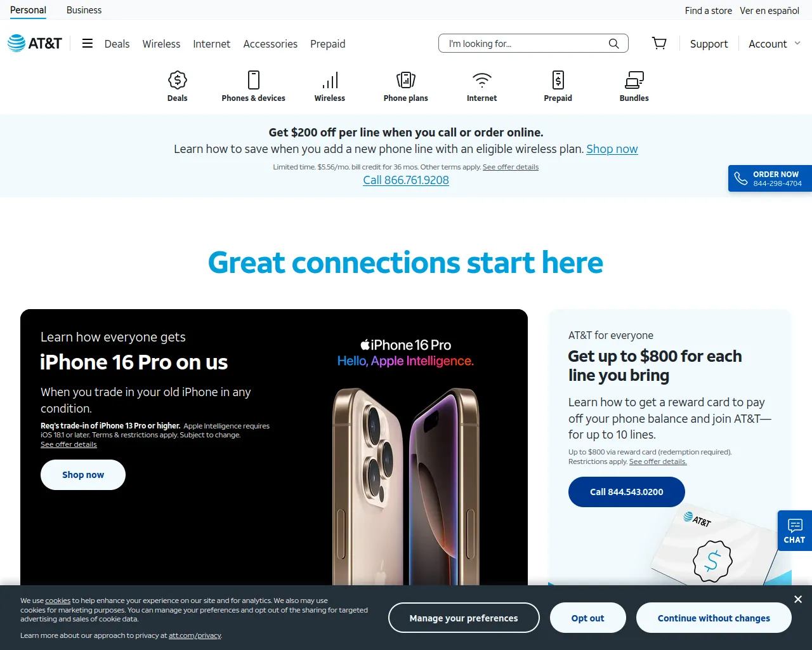Open the shopping cart
This screenshot has width=812, height=650.
coord(659,43)
